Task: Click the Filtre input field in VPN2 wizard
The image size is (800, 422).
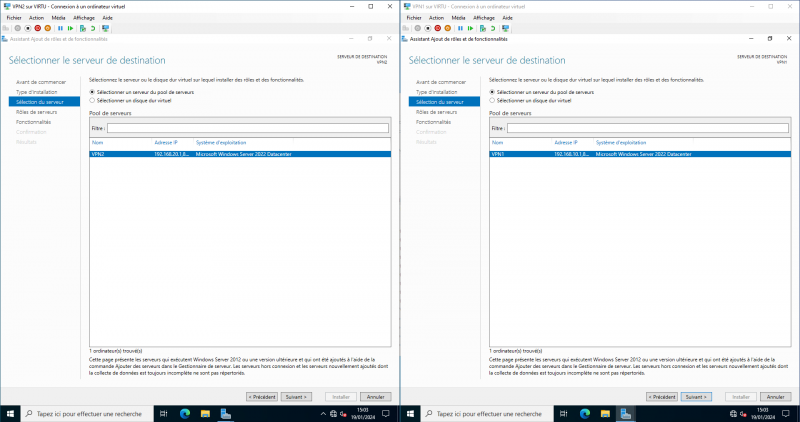Action: tap(248, 129)
